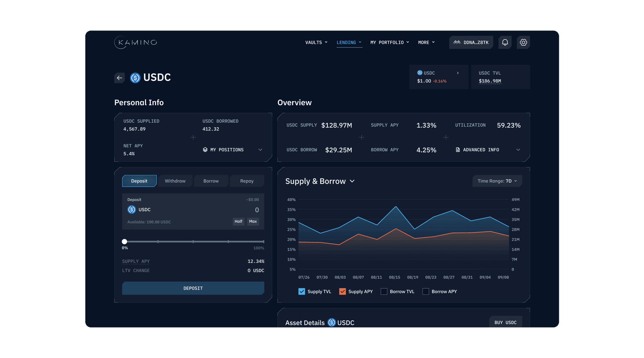Click Borrow APY value 4.25%

[x=426, y=150]
